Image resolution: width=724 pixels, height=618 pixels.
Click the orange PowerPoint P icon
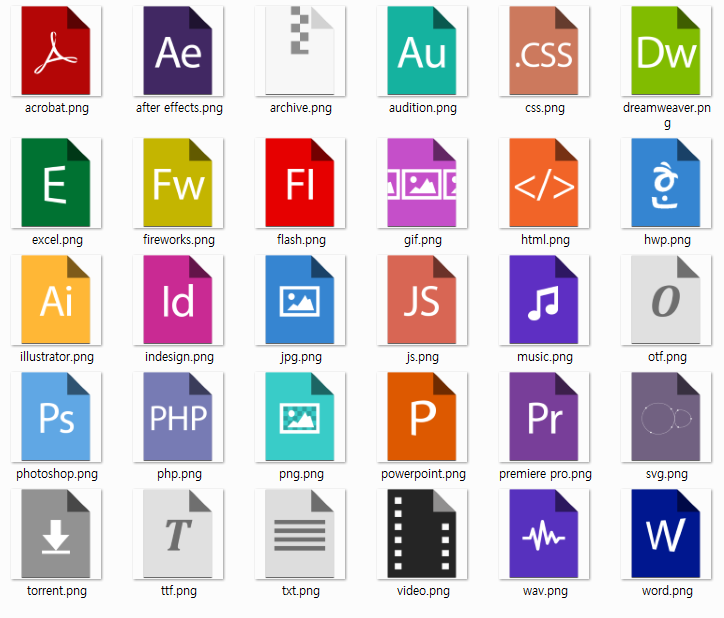click(x=422, y=417)
